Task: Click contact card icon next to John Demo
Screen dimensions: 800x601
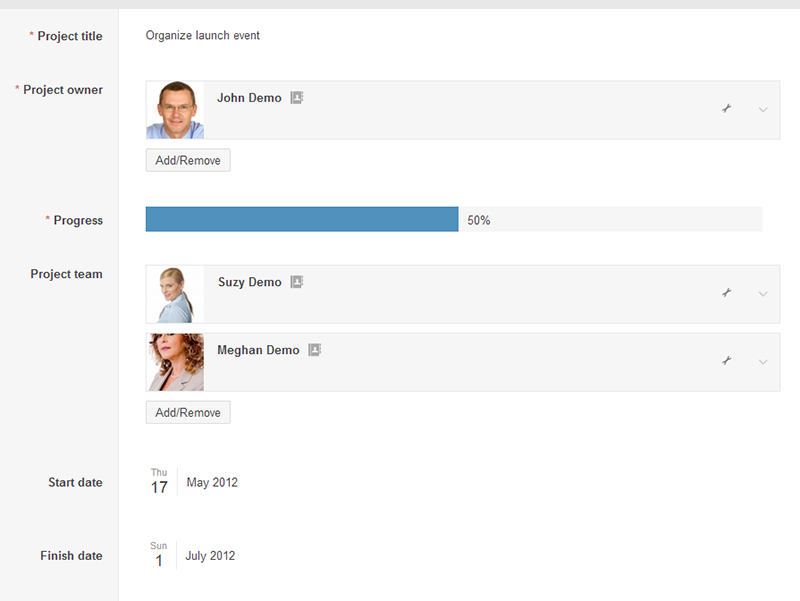Action: [x=297, y=98]
